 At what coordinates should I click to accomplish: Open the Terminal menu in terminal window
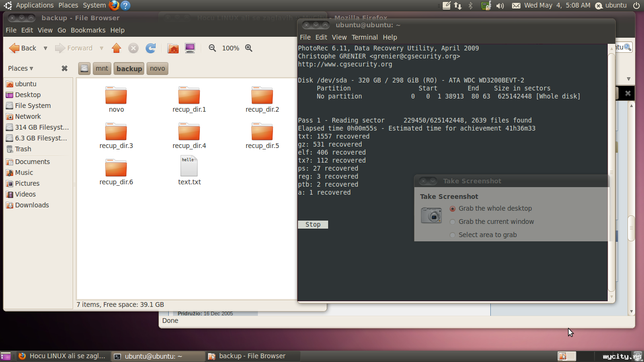[364, 37]
